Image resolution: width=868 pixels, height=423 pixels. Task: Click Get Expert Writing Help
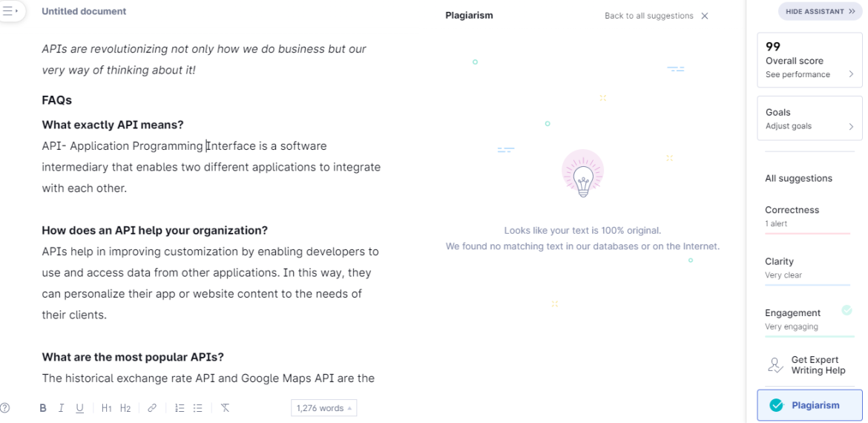click(809, 365)
